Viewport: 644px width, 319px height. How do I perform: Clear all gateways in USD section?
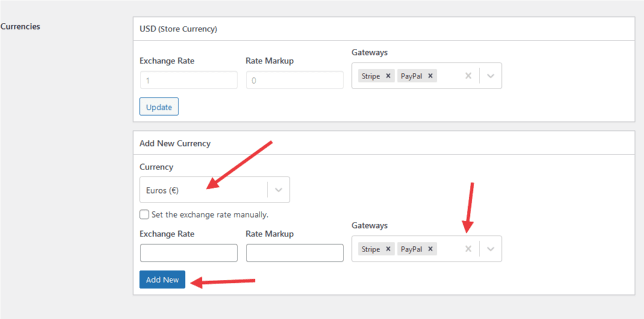pyautogui.click(x=468, y=76)
